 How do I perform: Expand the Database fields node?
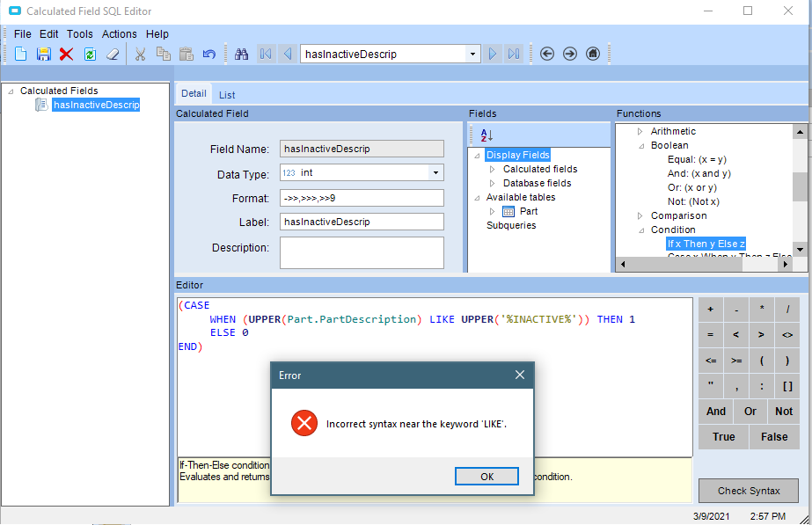492,183
